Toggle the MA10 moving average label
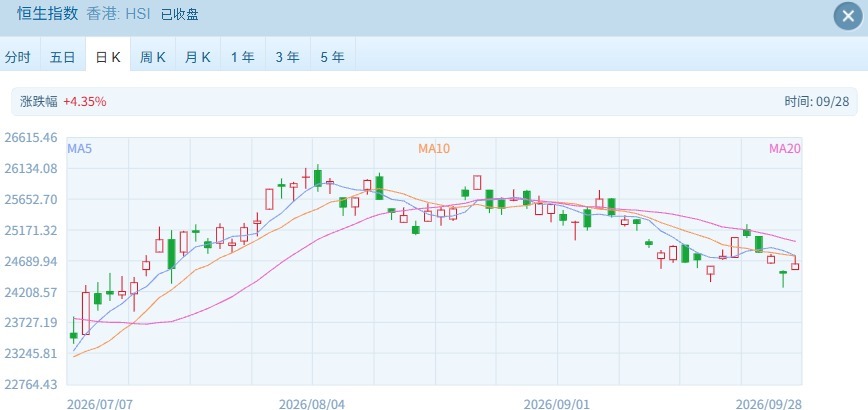Image resolution: width=868 pixels, height=410 pixels. (x=434, y=148)
